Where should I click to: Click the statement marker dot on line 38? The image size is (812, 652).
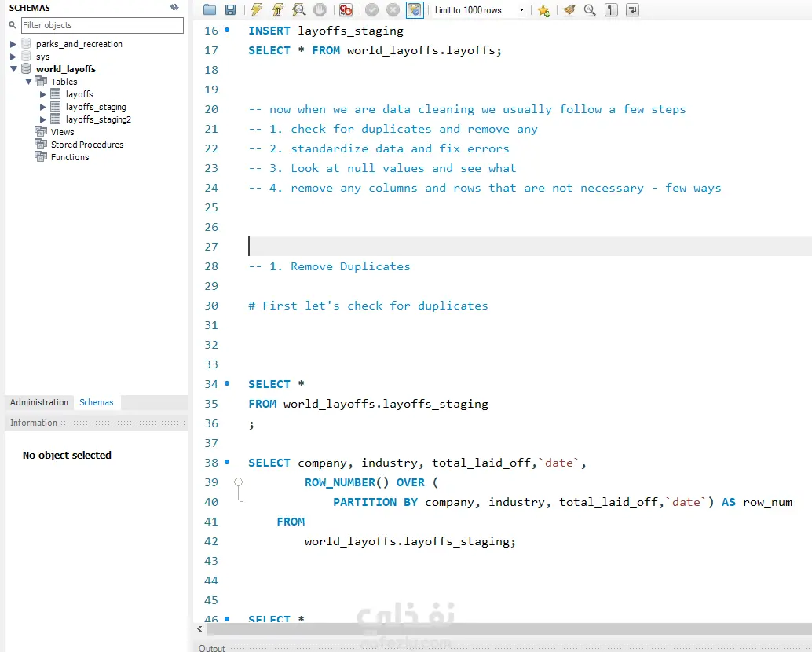[x=227, y=461]
